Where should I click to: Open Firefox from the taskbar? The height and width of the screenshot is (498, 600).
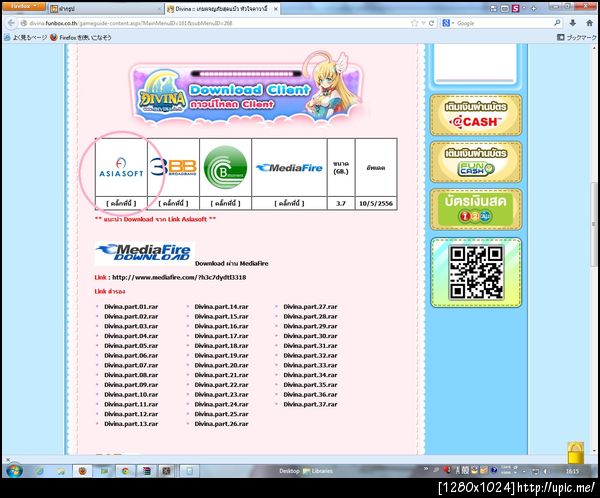(x=82, y=471)
